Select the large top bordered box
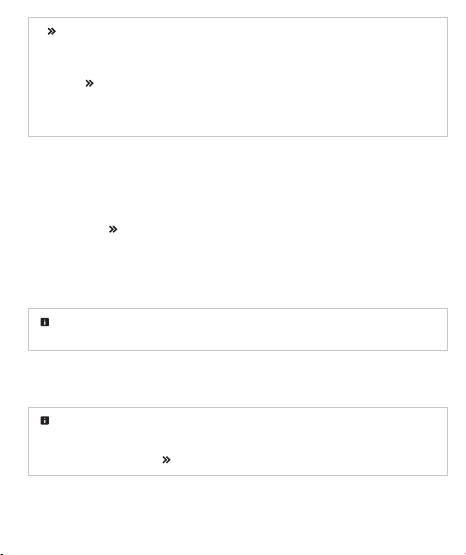 pos(238,77)
